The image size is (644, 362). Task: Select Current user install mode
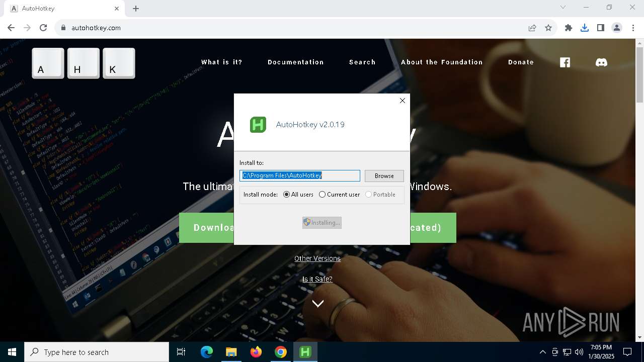point(339,195)
